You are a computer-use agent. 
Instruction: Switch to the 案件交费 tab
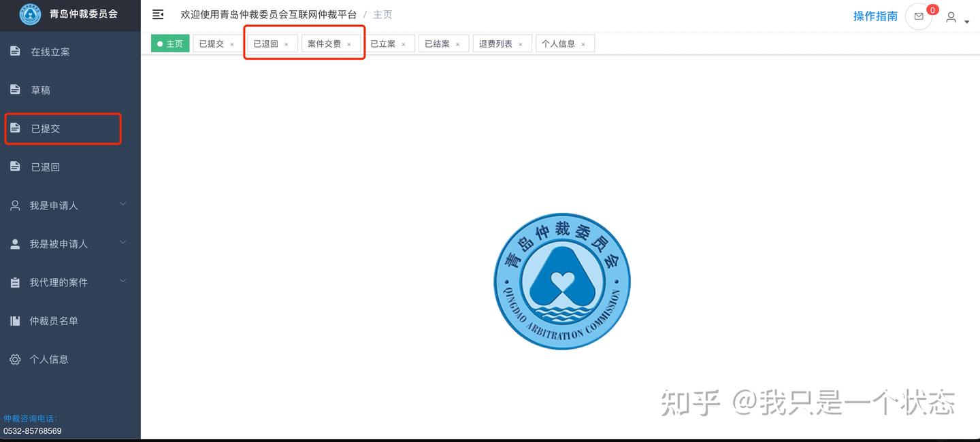(326, 43)
